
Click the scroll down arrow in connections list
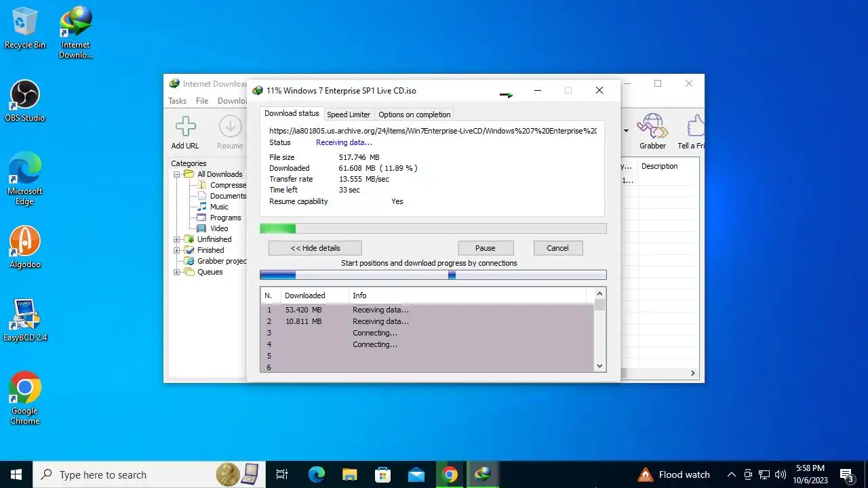tap(599, 366)
